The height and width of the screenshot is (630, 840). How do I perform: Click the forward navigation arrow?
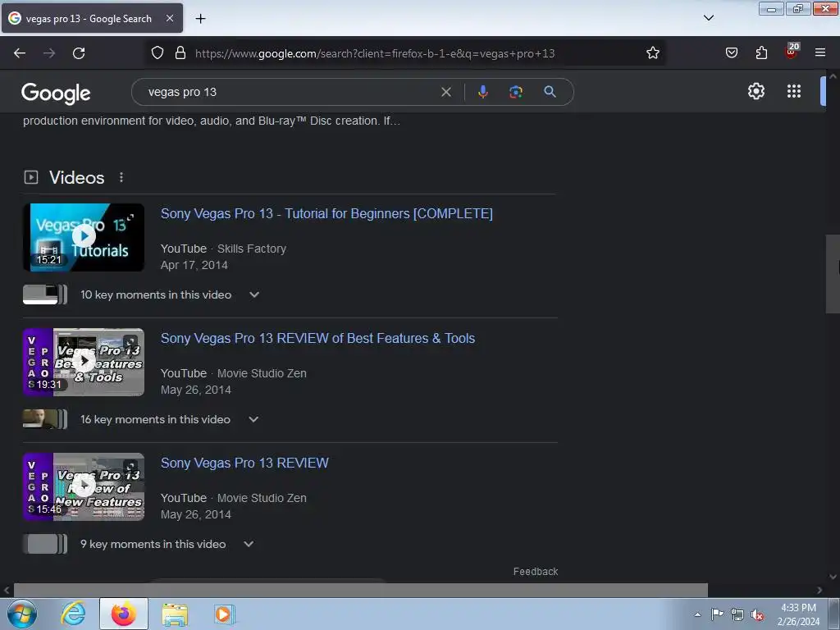click(x=49, y=53)
